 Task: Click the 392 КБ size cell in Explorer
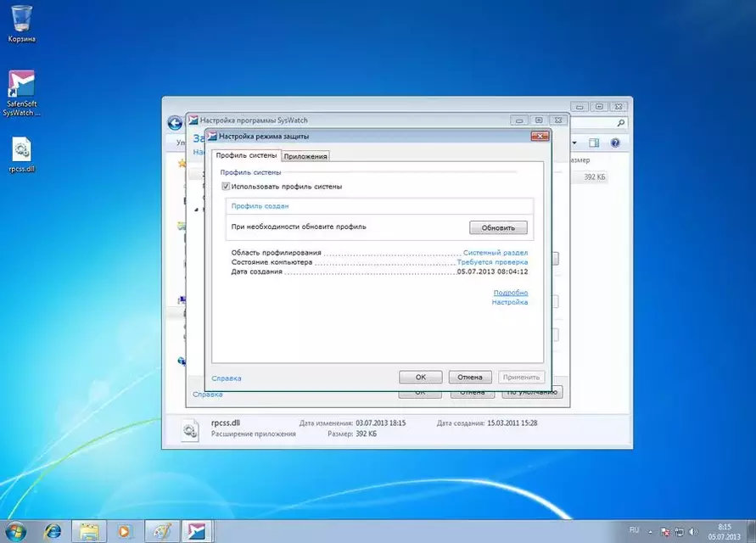594,177
